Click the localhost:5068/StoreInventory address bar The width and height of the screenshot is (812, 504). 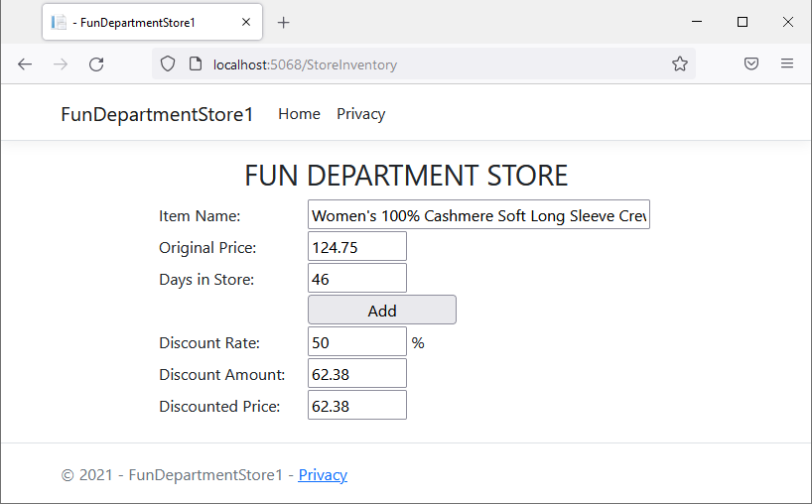pos(424,64)
